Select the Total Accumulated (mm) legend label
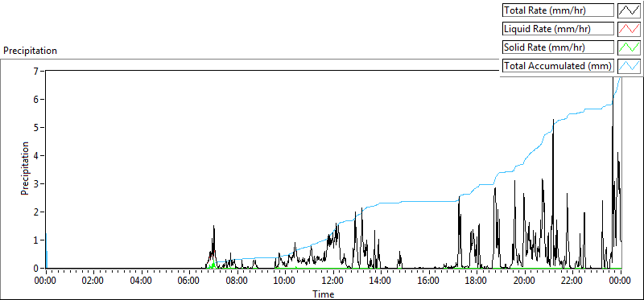This screenshot has width=644, height=300. pyautogui.click(x=558, y=66)
